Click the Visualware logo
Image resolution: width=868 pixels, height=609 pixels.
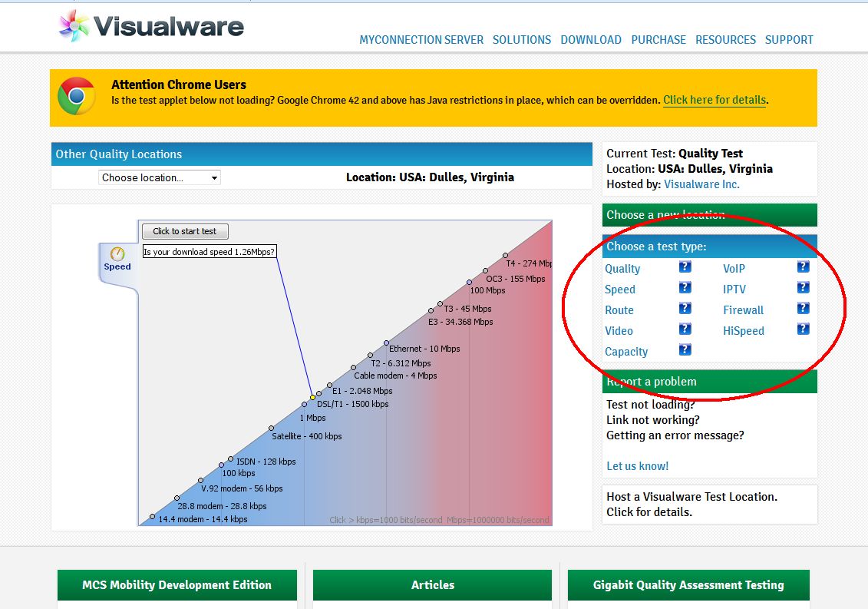coord(151,26)
